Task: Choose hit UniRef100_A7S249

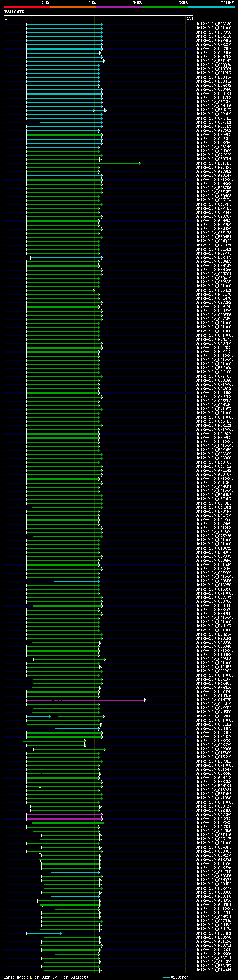Action: coord(213,147)
